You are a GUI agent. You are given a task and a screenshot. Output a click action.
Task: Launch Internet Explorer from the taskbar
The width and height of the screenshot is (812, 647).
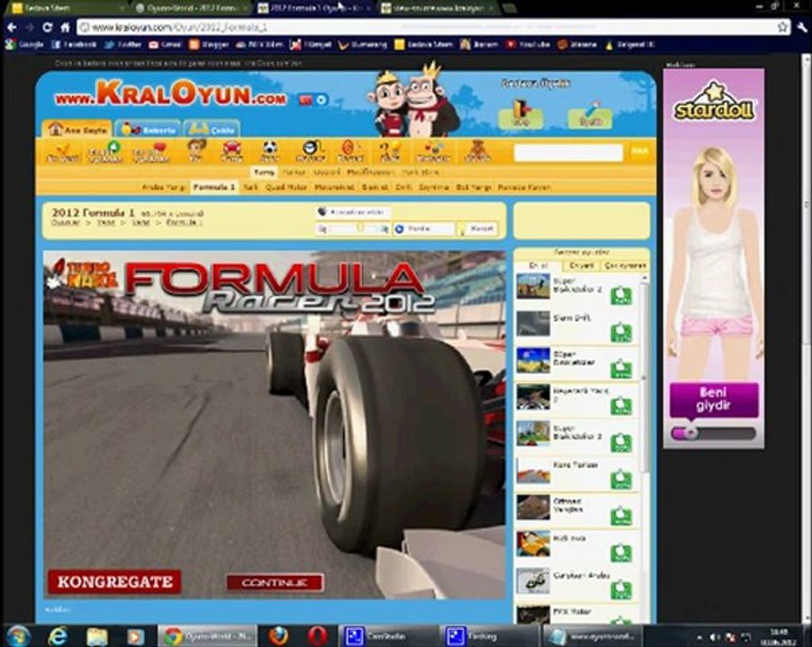(58, 635)
